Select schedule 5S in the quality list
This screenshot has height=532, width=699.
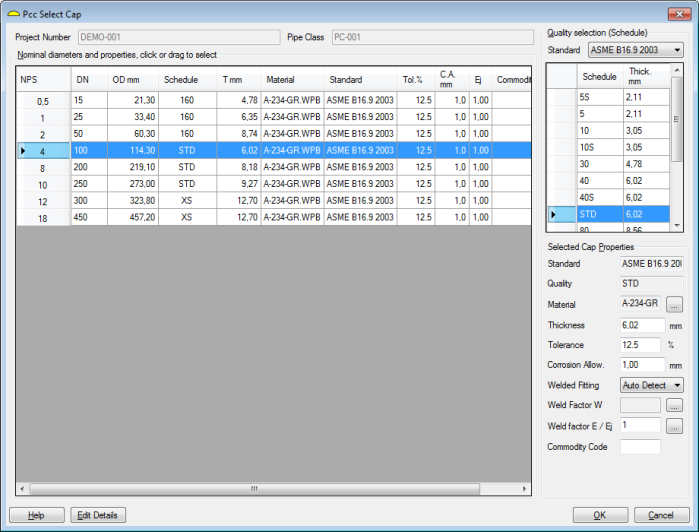coord(600,97)
